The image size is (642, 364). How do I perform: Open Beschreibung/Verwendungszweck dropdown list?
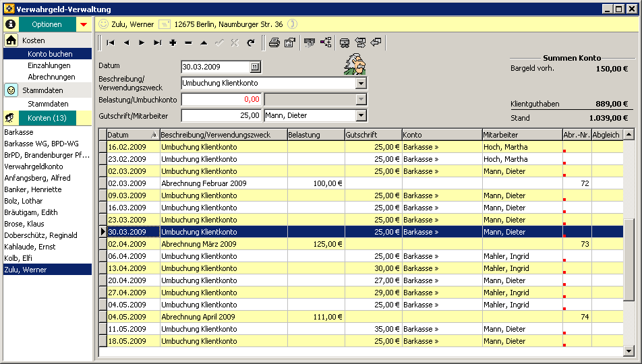[x=361, y=83]
